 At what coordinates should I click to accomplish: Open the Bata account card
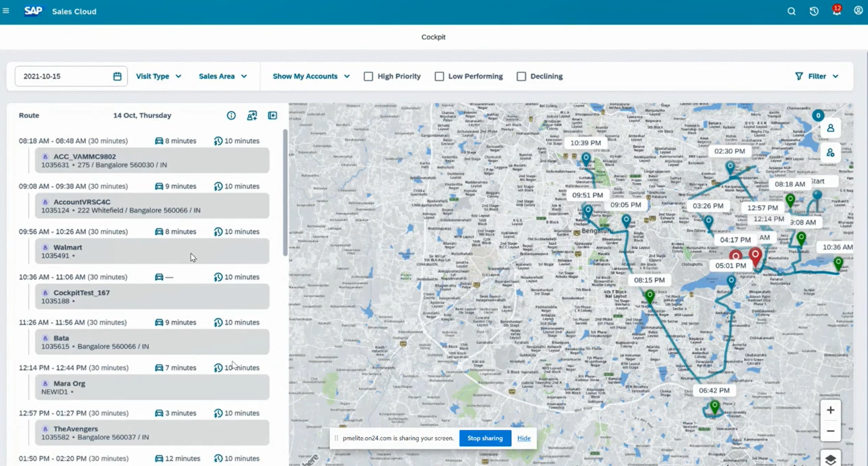[152, 342]
